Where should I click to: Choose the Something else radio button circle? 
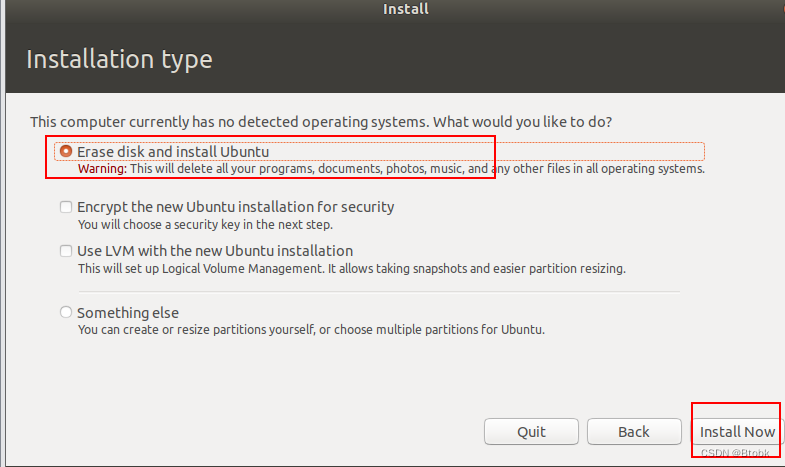click(x=66, y=313)
